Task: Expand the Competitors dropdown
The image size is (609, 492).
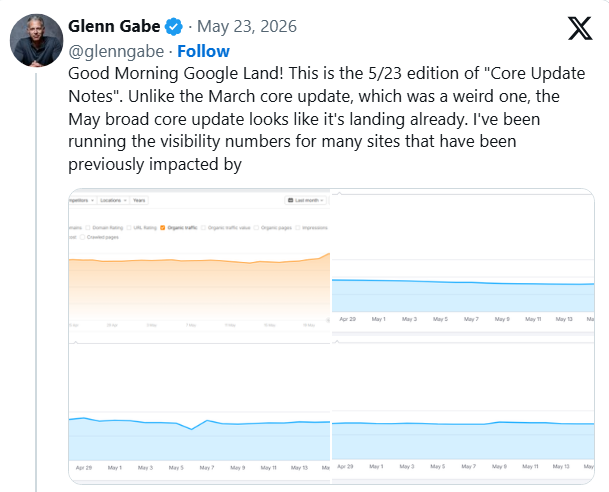Action: point(82,200)
